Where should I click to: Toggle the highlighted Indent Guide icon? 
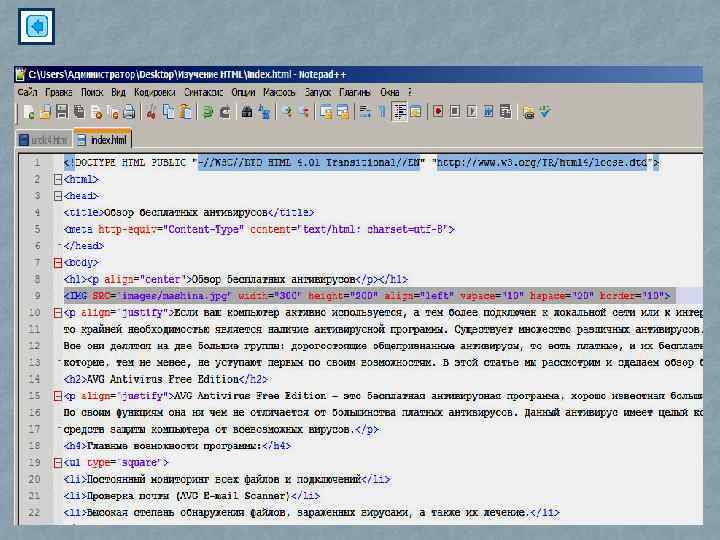399,112
